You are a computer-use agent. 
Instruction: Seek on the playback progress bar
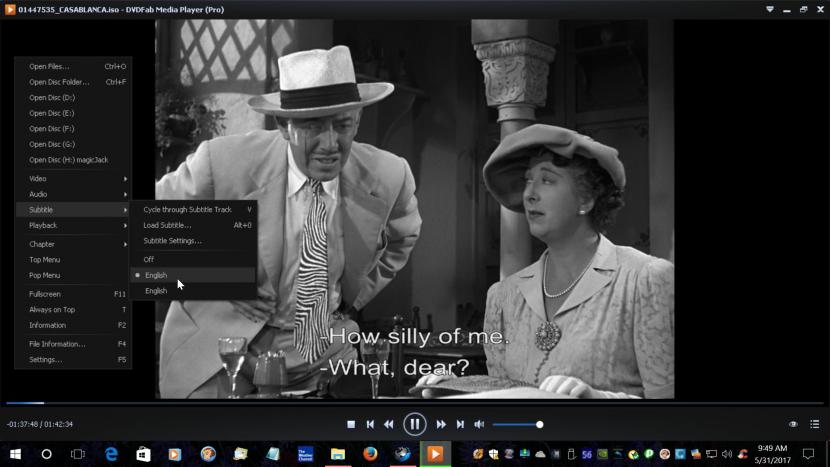pyautogui.click(x=415, y=403)
